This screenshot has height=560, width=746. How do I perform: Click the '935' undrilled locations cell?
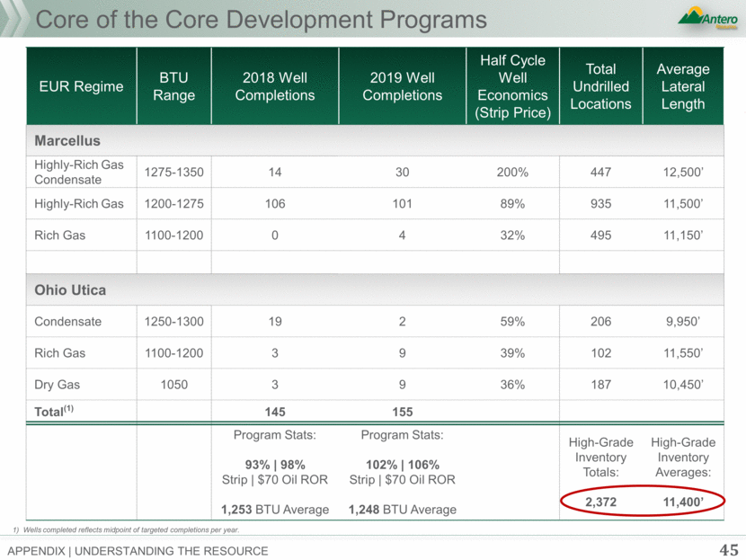[601, 204]
